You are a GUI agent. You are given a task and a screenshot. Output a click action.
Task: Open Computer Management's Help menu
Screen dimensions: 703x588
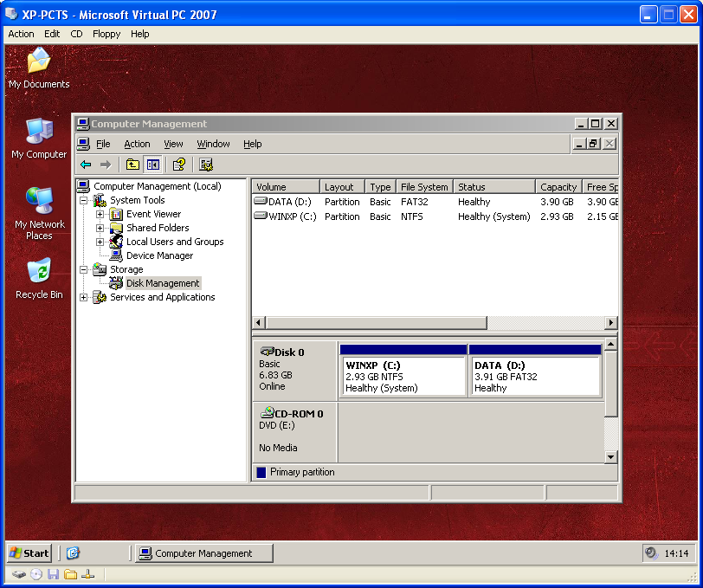(x=253, y=144)
